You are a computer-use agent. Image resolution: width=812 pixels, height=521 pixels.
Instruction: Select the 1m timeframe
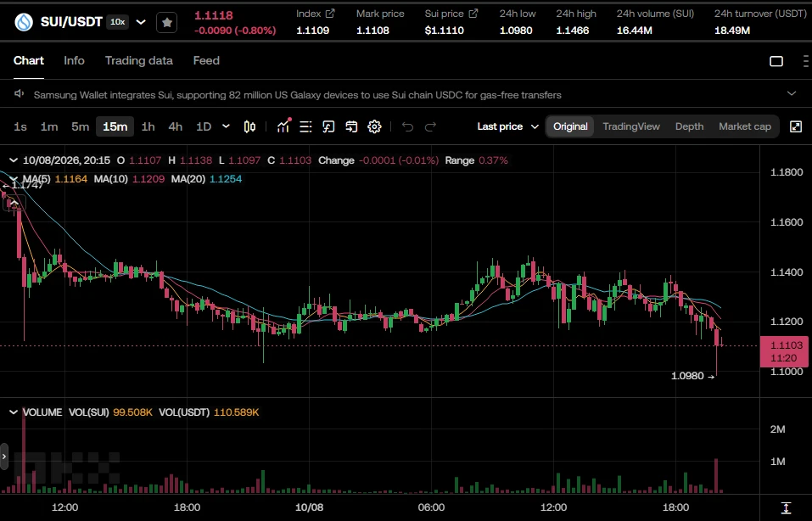coord(49,126)
